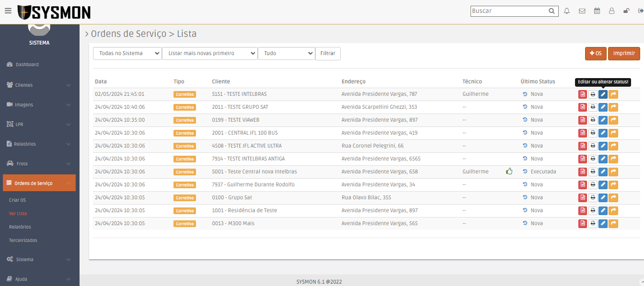Screen dimensions: 644x286
Task: Open the notifications bell icon
Action: [x=567, y=11]
